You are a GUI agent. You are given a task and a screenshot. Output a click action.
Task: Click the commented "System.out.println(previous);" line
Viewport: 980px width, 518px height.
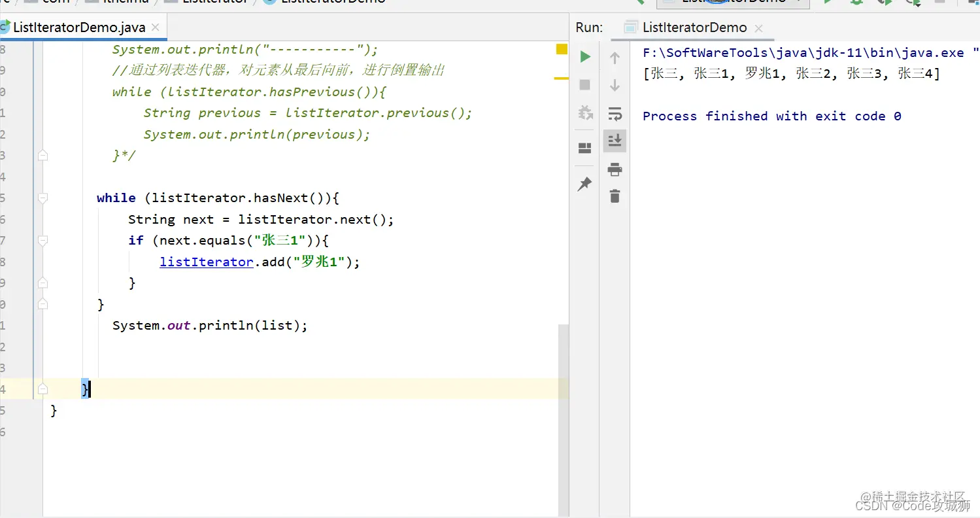click(257, 134)
